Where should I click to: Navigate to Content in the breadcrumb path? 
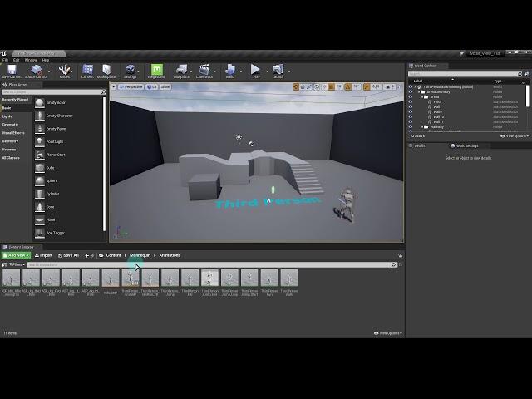pyautogui.click(x=113, y=255)
